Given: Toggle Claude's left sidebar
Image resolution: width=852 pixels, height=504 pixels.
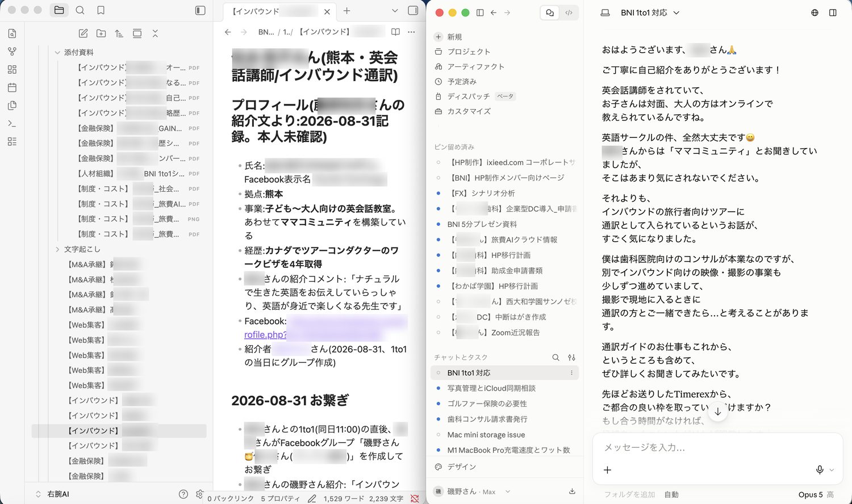Looking at the screenshot, I should coord(480,12).
